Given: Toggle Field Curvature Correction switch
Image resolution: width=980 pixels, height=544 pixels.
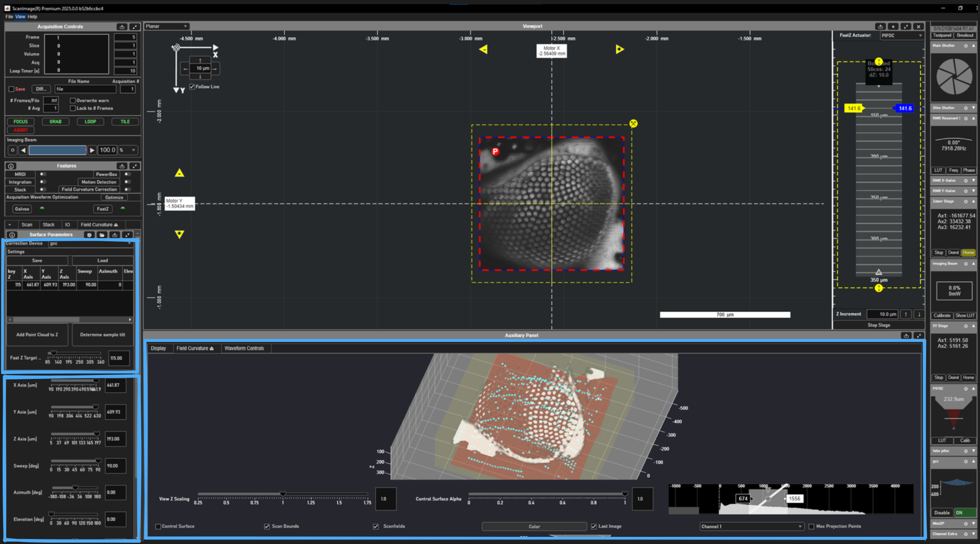Looking at the screenshot, I should (x=127, y=189).
